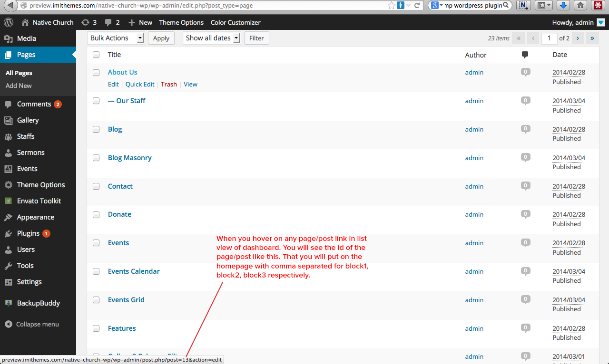Click the Filter button
This screenshot has height=364, width=609.
coord(256,38)
